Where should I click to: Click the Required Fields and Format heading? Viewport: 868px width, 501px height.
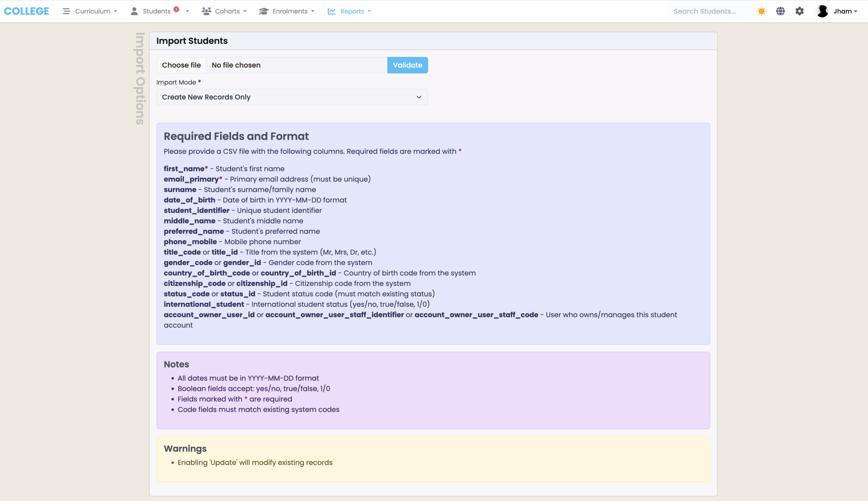[x=236, y=136]
